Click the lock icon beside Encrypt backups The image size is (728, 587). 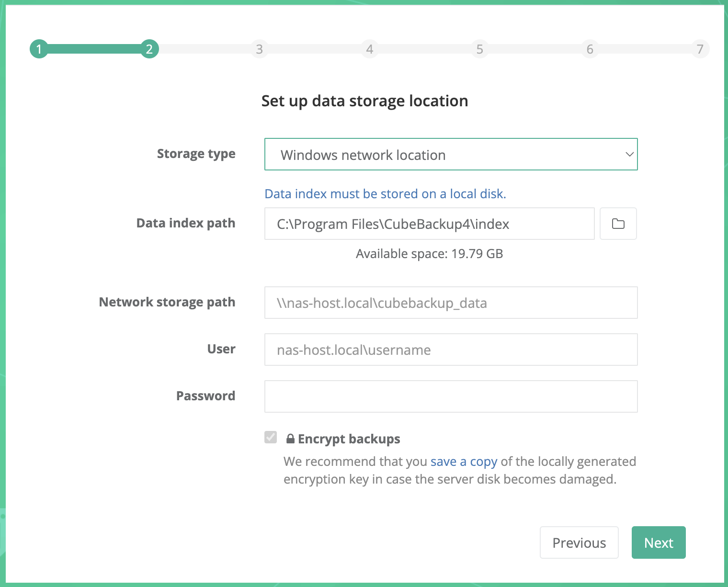pyautogui.click(x=290, y=438)
